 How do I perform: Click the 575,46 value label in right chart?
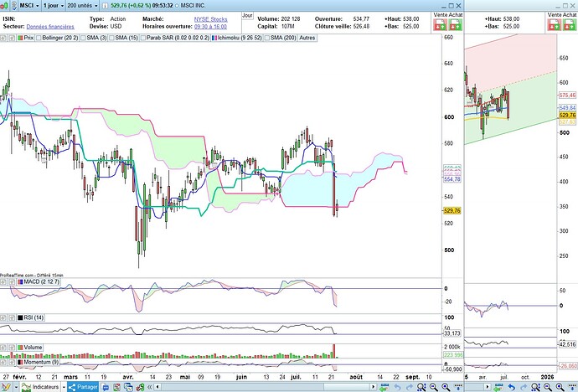pyautogui.click(x=567, y=95)
